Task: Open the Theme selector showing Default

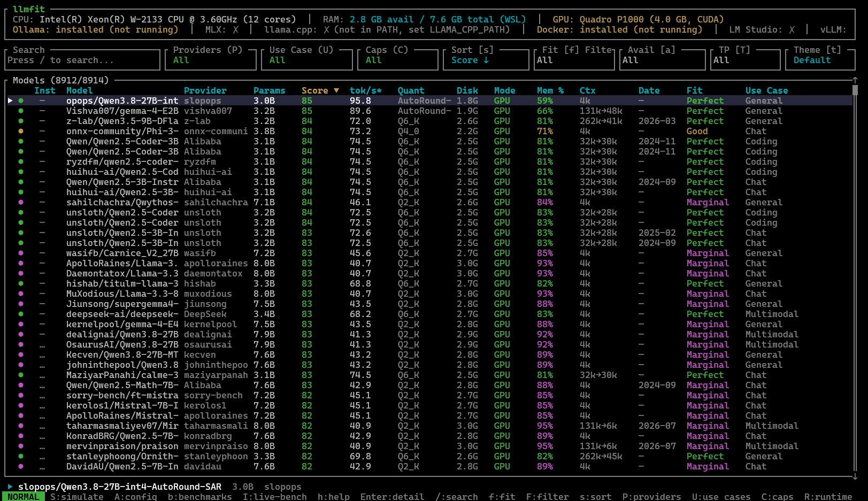Action: pos(820,60)
